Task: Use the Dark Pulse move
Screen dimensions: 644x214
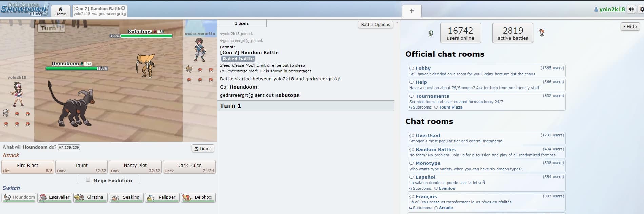Action: (189, 167)
